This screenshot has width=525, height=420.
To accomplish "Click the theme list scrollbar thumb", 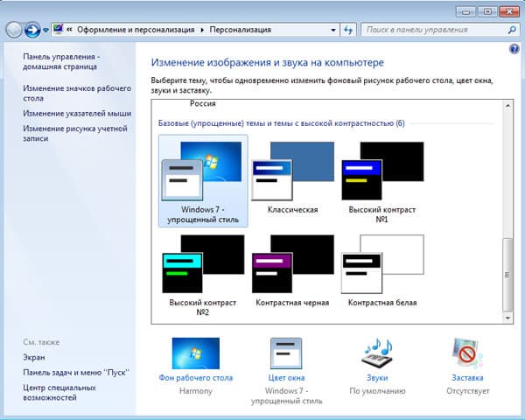I will click(x=507, y=275).
